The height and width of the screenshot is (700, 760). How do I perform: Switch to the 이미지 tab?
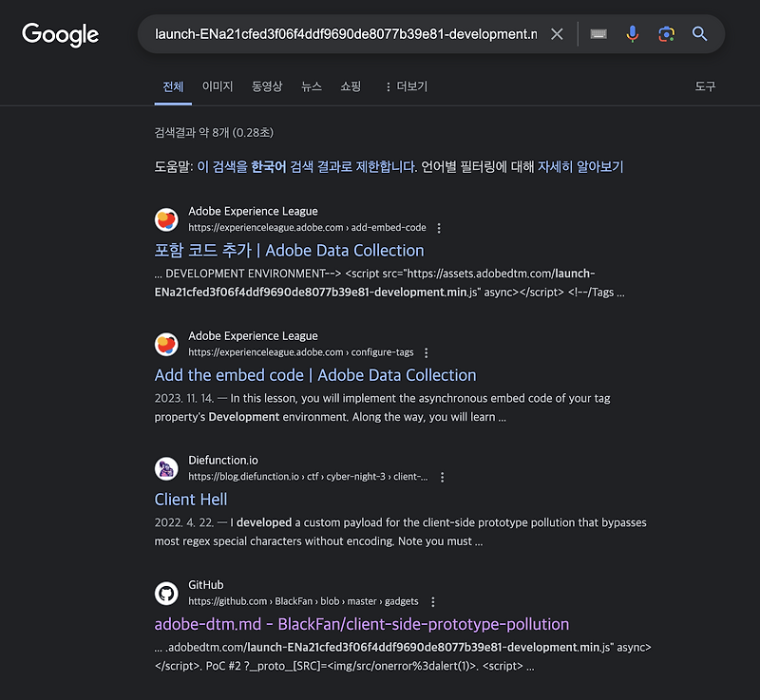tap(217, 86)
